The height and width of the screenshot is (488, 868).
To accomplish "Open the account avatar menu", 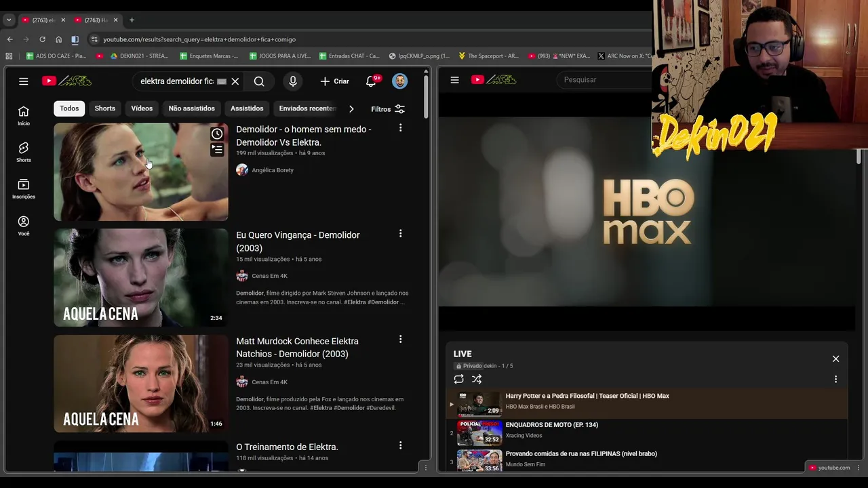I will [x=400, y=81].
